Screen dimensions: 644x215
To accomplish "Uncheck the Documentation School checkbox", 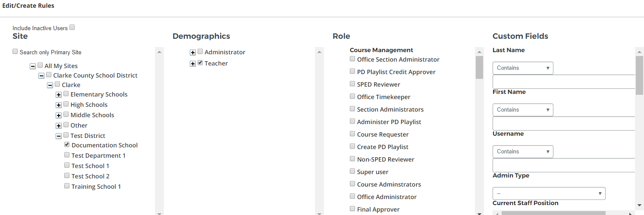I will (x=67, y=145).
